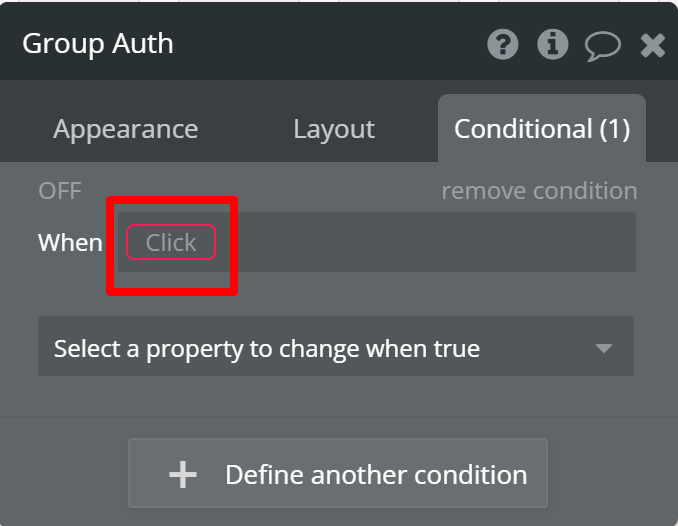Open the question mark help icon

point(502,44)
